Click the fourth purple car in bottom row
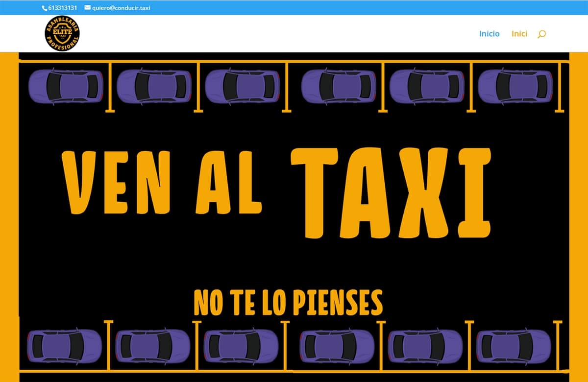588x382 pixels. [x=337, y=346]
